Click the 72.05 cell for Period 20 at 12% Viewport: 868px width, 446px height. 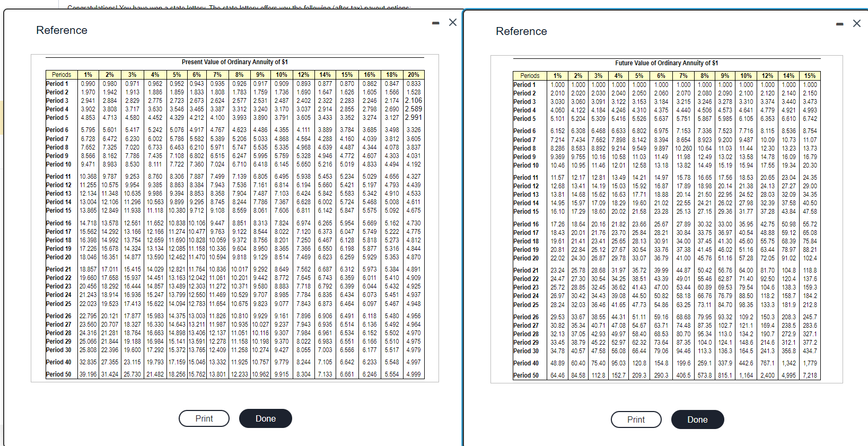767,258
